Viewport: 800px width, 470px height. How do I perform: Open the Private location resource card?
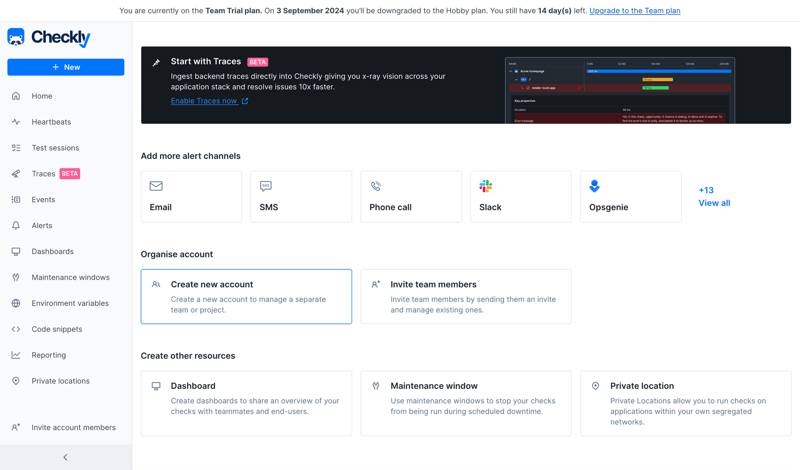(686, 403)
